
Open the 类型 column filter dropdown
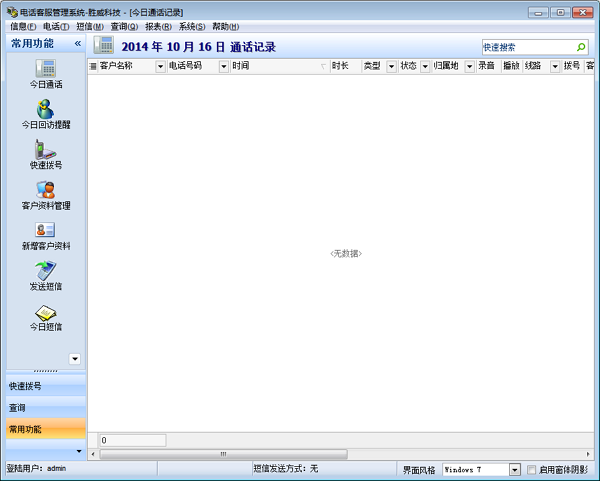(x=391, y=67)
